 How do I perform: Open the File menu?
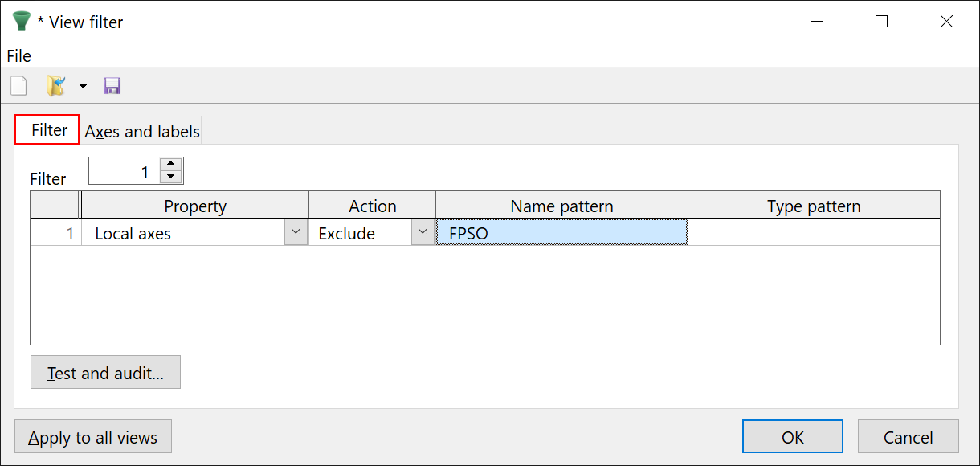[18, 55]
